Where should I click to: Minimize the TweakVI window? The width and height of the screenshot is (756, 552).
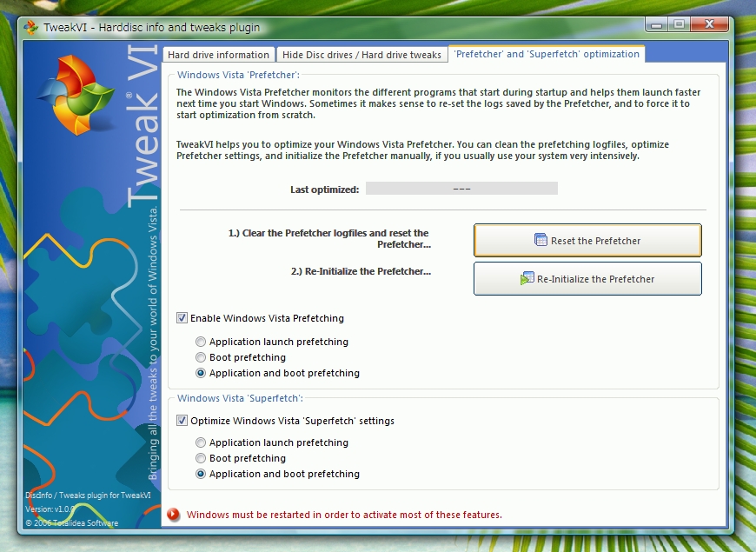coord(656,24)
